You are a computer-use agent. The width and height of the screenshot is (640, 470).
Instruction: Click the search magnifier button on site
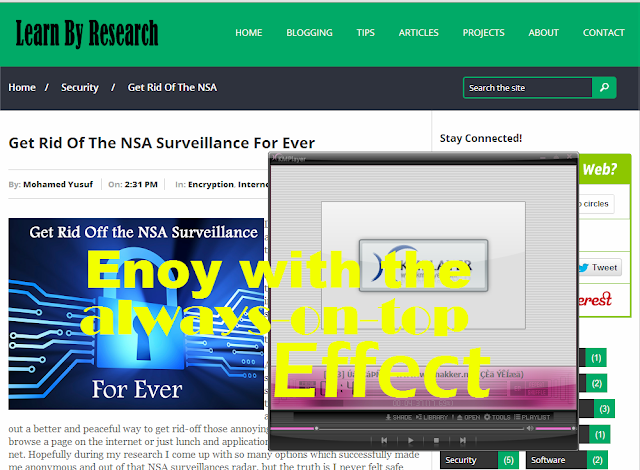click(x=604, y=87)
